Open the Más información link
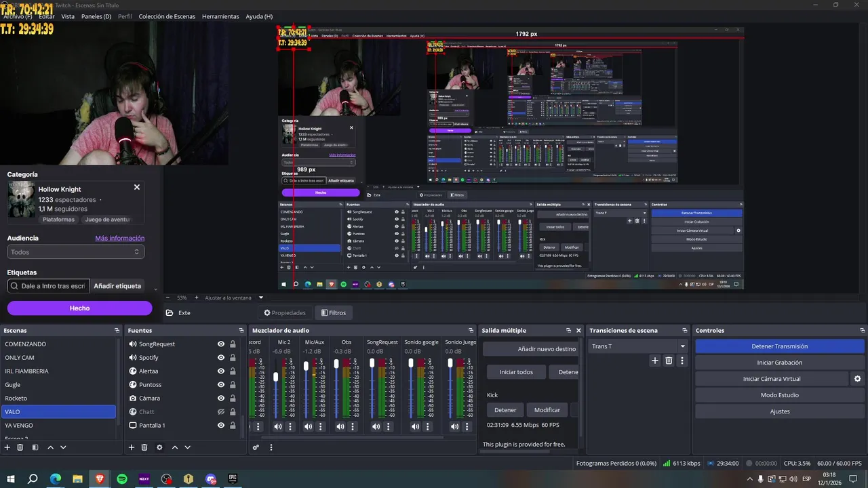This screenshot has height=488, width=868. [120, 238]
